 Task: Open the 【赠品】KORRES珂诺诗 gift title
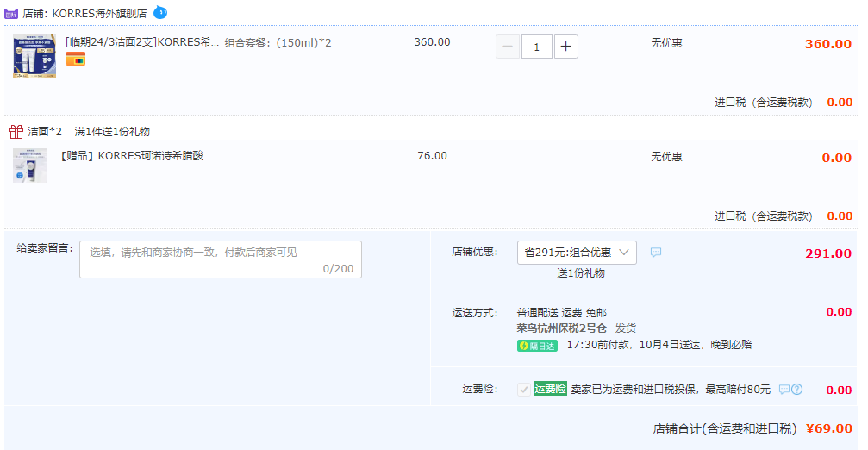[135, 156]
